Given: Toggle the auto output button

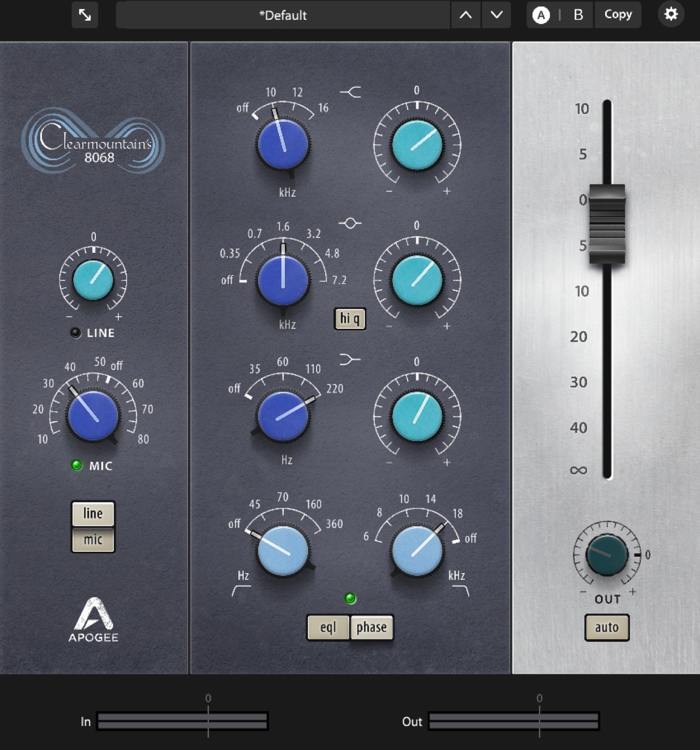Looking at the screenshot, I should (607, 627).
